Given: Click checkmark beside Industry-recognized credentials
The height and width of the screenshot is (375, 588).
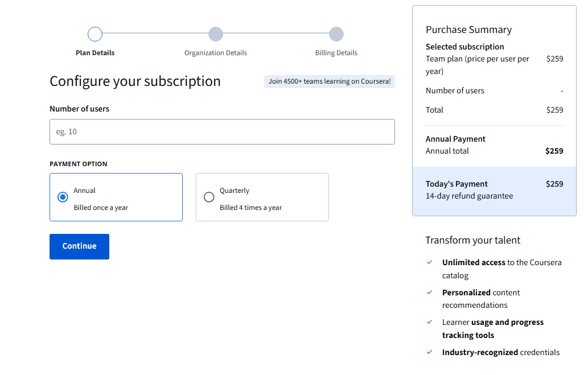Looking at the screenshot, I should click(430, 352).
